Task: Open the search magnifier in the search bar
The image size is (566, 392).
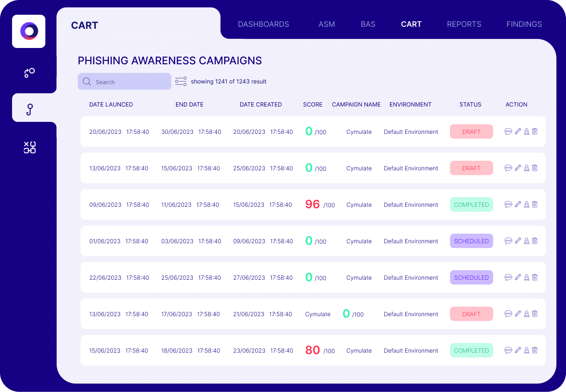Action: [87, 82]
